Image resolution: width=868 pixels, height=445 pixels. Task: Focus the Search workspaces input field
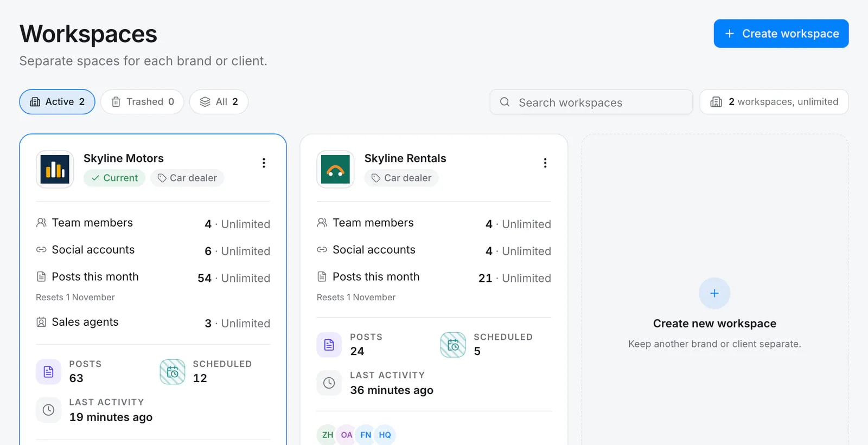pyautogui.click(x=591, y=102)
